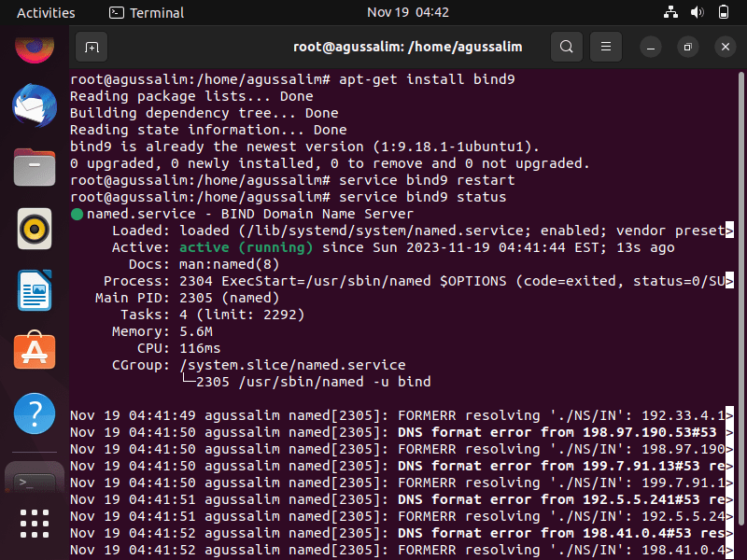Open Activities overview

[x=46, y=12]
